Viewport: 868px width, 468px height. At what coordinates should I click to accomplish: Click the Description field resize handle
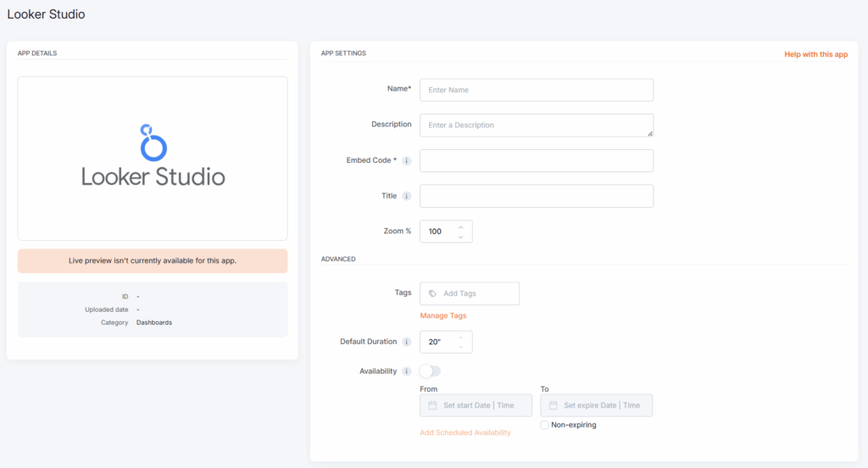(x=650, y=133)
